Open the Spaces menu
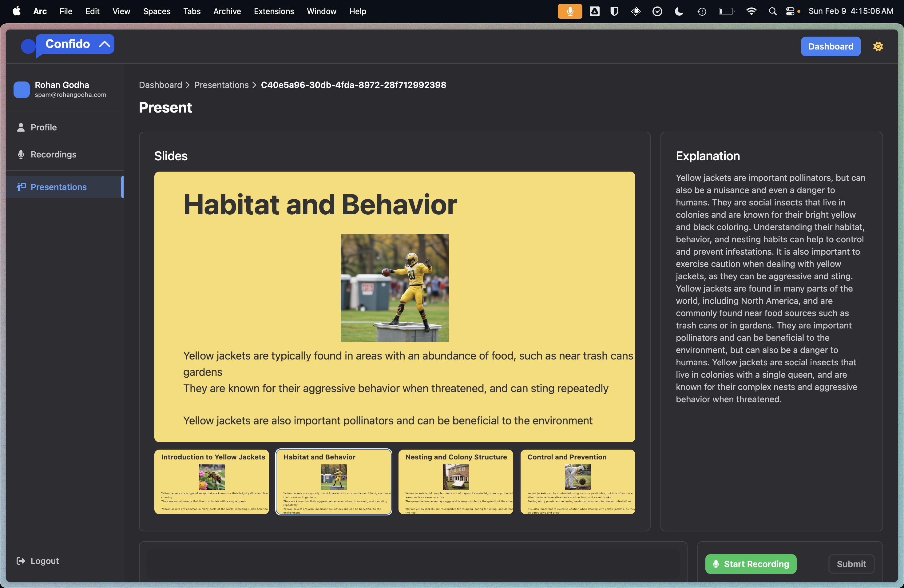The height and width of the screenshot is (588, 904). [157, 11]
